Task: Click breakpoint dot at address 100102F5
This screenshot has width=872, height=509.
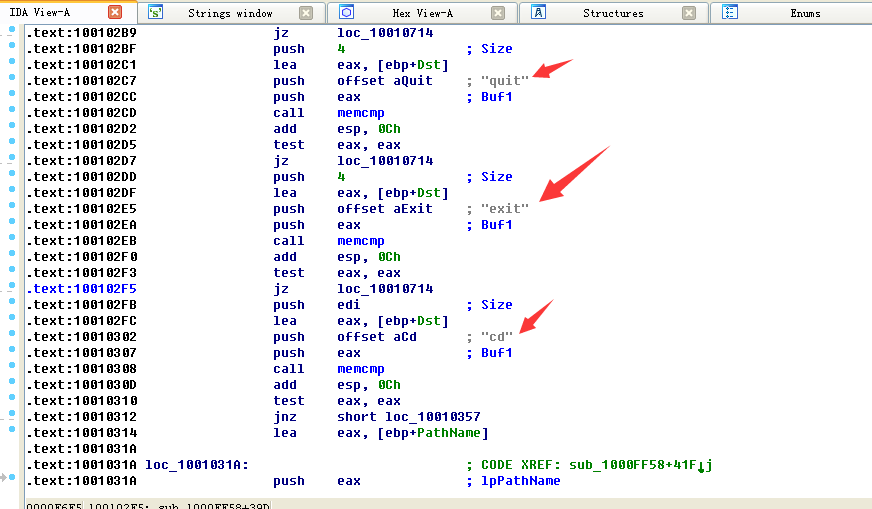Action: point(12,285)
